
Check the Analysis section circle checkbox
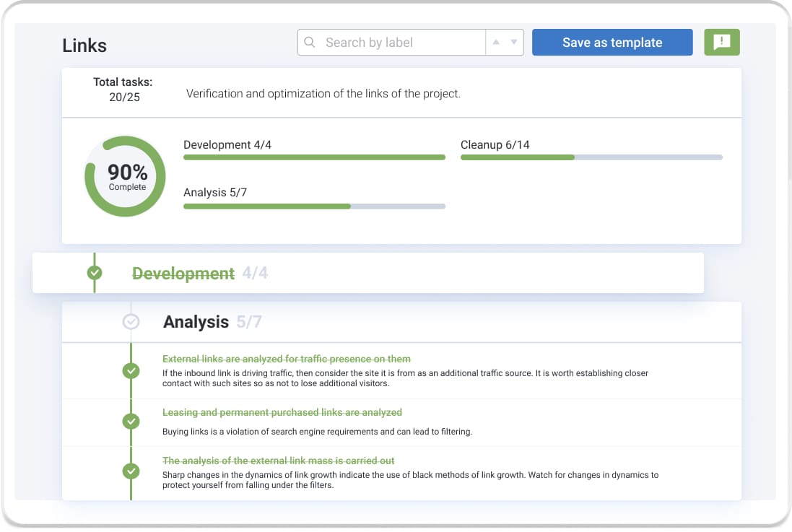click(131, 322)
